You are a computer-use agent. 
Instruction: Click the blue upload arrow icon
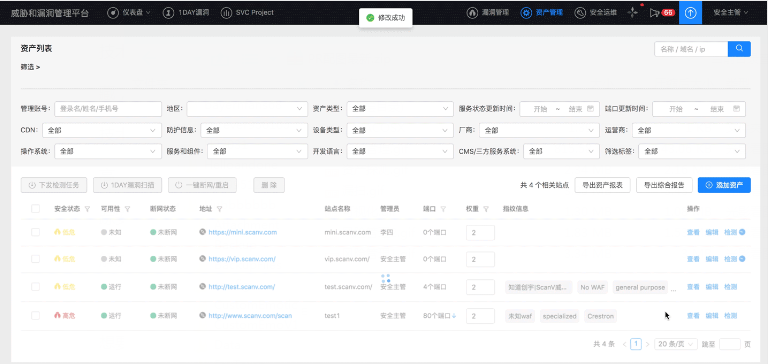[690, 13]
